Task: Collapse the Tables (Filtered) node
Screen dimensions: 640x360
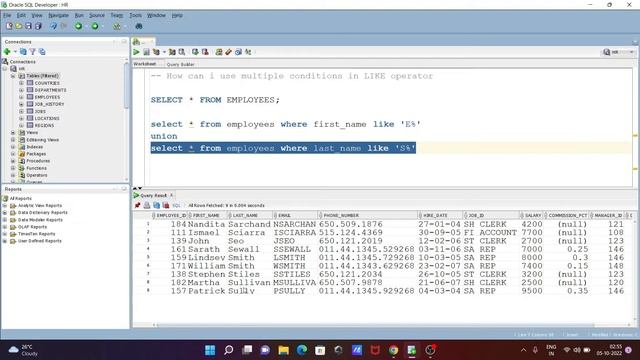Action: 13,76
